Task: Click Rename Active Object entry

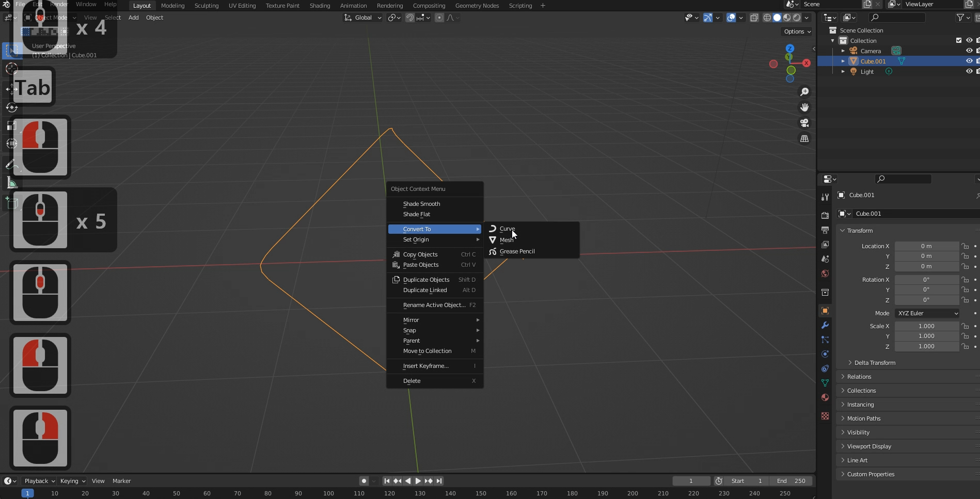Action: click(x=435, y=305)
